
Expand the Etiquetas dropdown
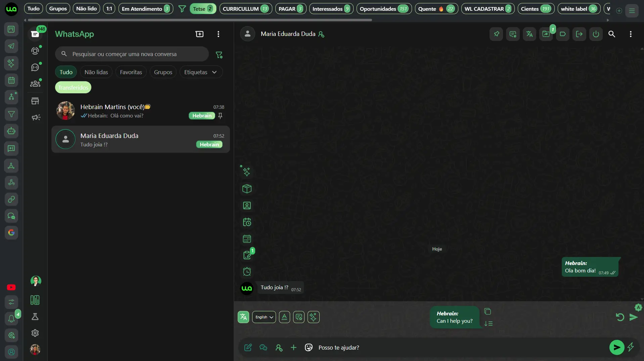(201, 72)
